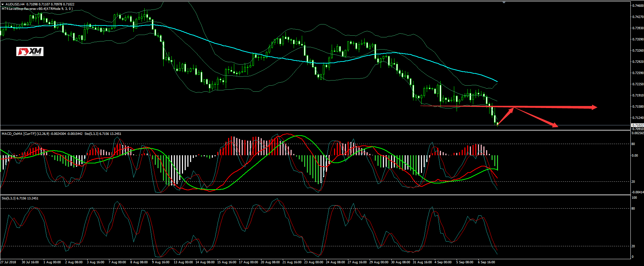Click the 3 Aug 16:00 time label
This screenshot has width=644, height=266.
coord(95,262)
